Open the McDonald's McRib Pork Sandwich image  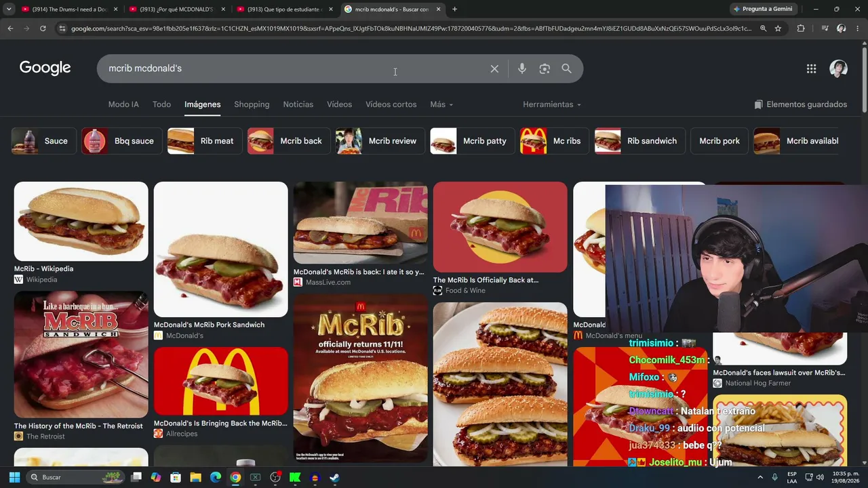[x=220, y=249]
